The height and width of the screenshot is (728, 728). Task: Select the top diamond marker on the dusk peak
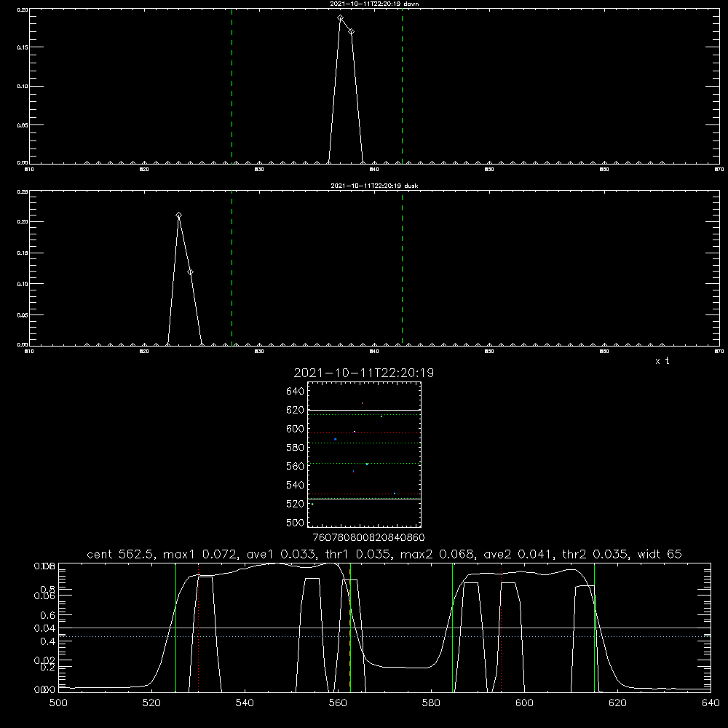click(179, 215)
